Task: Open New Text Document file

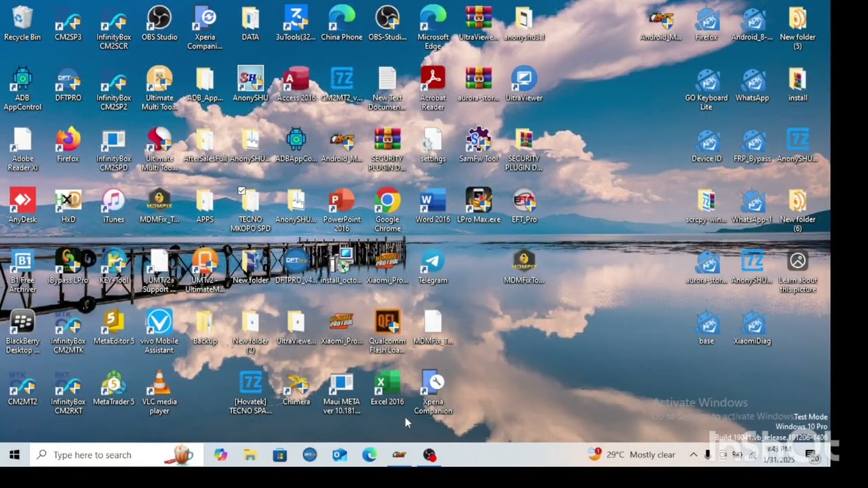Action: coord(387,89)
